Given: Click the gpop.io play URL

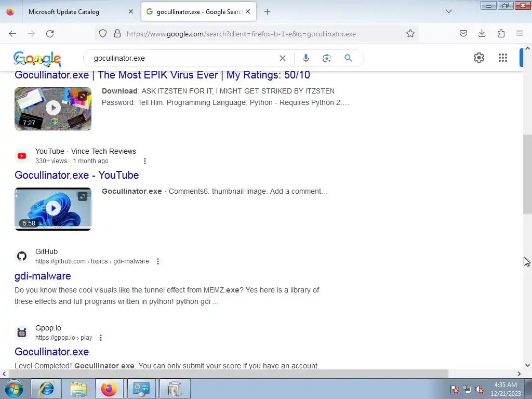Looking at the screenshot, I should [64, 338].
